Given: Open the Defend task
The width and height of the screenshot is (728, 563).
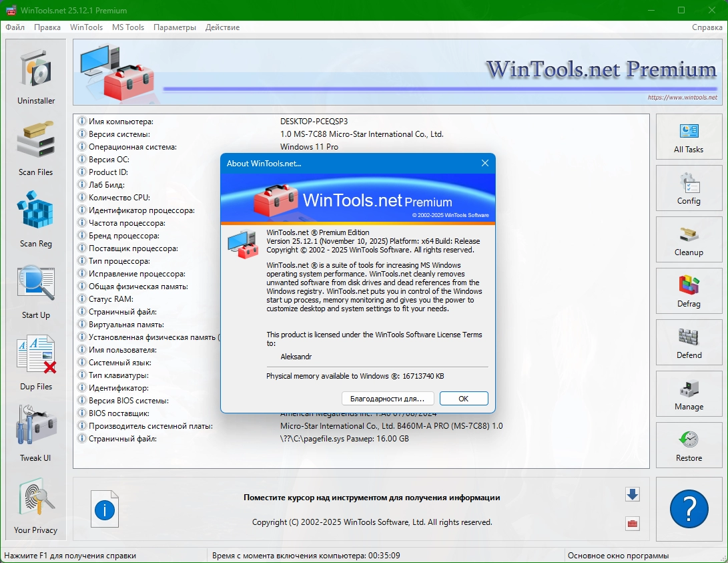Looking at the screenshot, I should pos(689,343).
